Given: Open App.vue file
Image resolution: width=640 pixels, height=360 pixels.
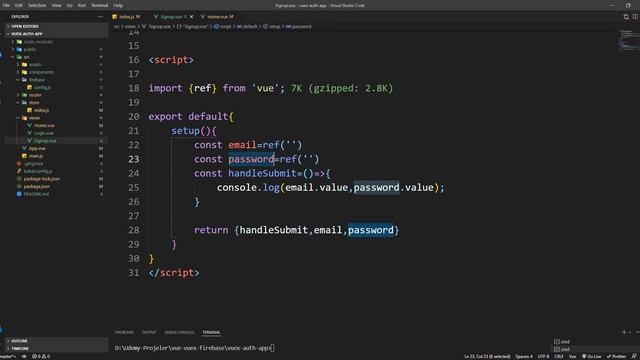Looking at the screenshot, I should [x=37, y=148].
